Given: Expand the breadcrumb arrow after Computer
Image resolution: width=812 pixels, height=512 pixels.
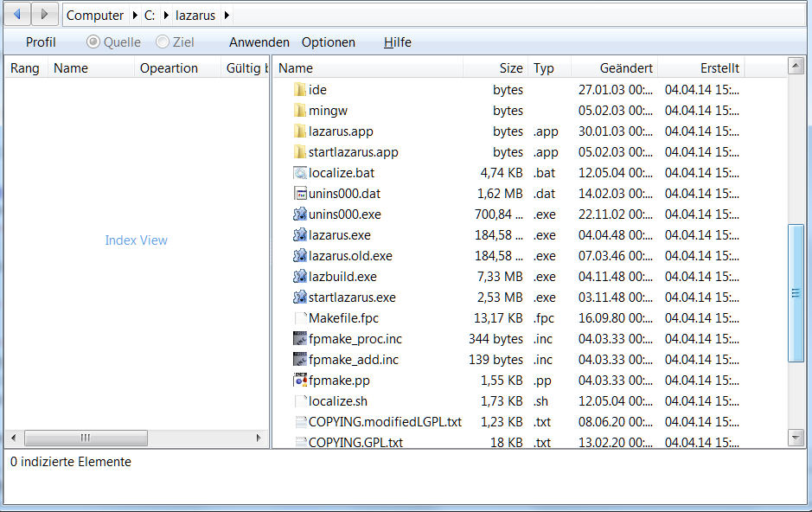Looking at the screenshot, I should click(134, 16).
